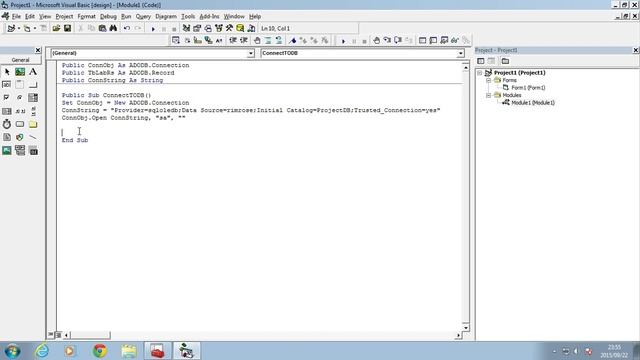Select Module1 (Module1) in project tree
Screen dimensions: 640x360
point(533,103)
